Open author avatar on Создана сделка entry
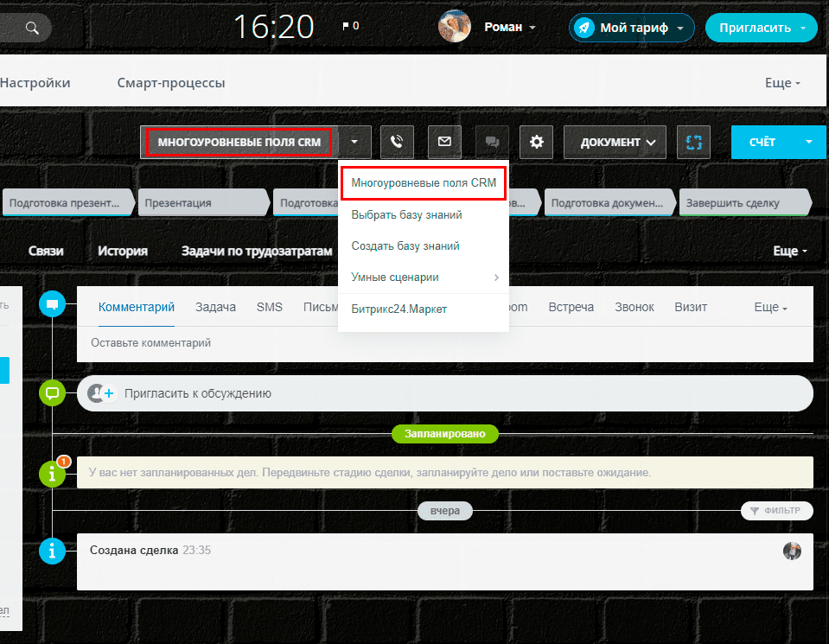This screenshot has height=644, width=829. (x=792, y=551)
